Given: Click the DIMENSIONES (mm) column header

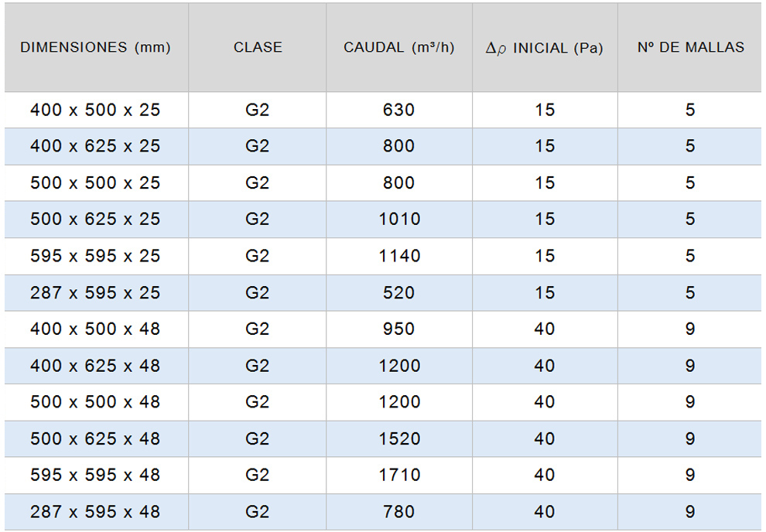Looking at the screenshot, I should (95, 47).
